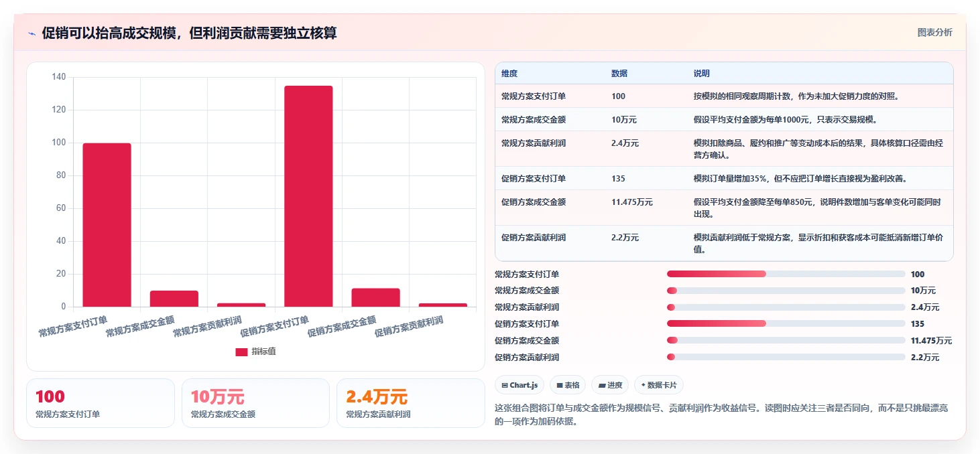
Task: Click the 常规方案成交金额 progress bar
Action: point(786,291)
